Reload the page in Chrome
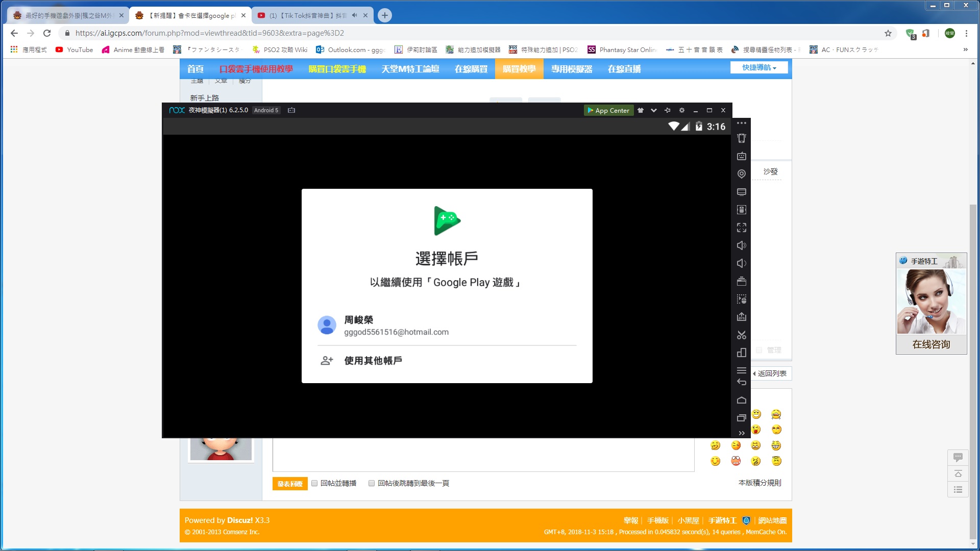This screenshot has width=980, height=551. pyautogui.click(x=47, y=33)
